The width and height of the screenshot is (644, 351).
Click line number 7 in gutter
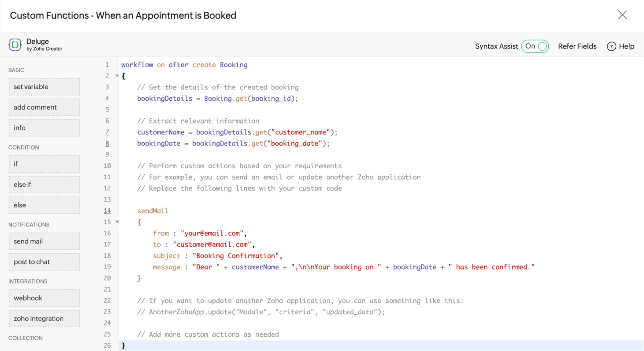107,132
